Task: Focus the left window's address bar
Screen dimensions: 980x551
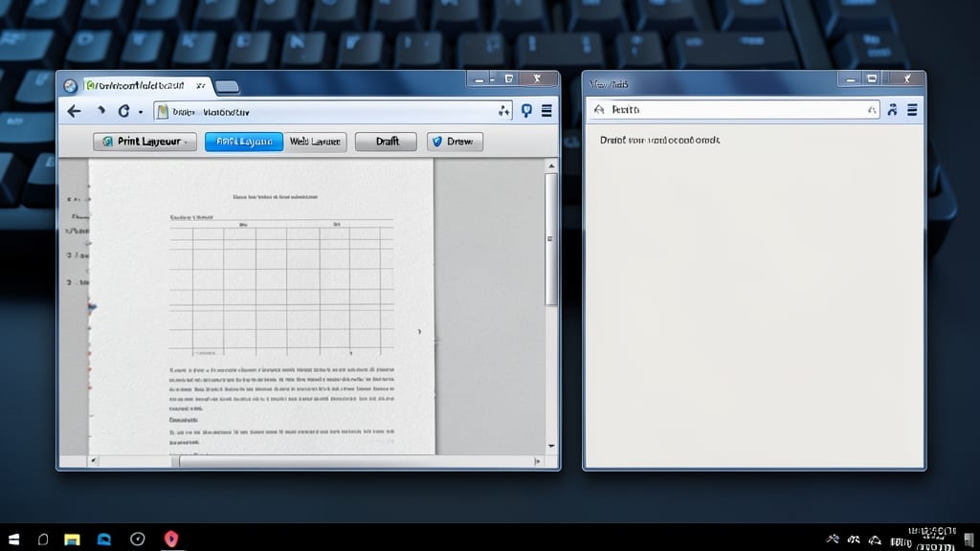Action: 332,112
